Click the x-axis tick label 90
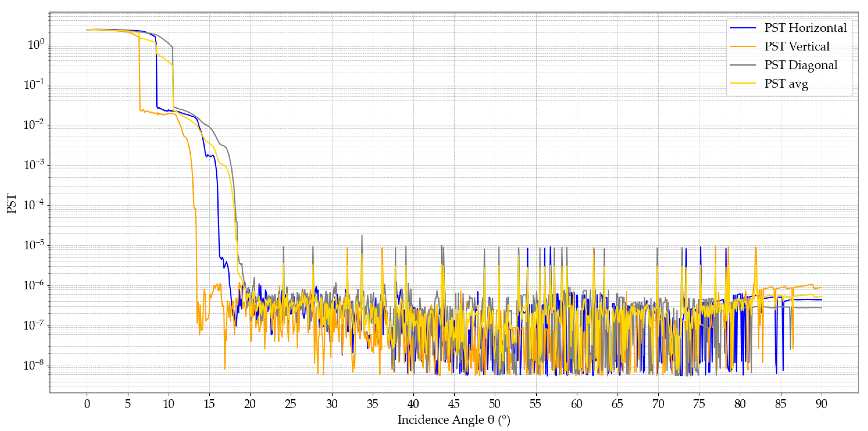The height and width of the screenshot is (431, 868). [821, 403]
